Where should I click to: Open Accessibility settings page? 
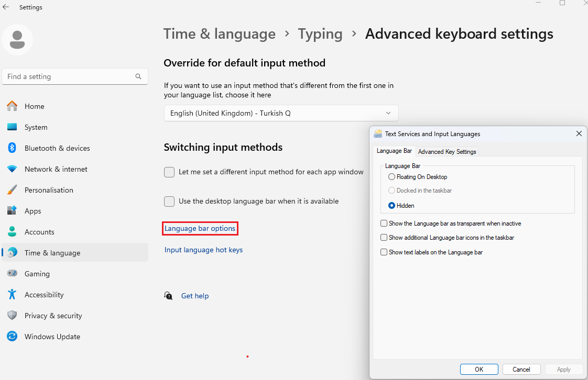click(x=74, y=295)
